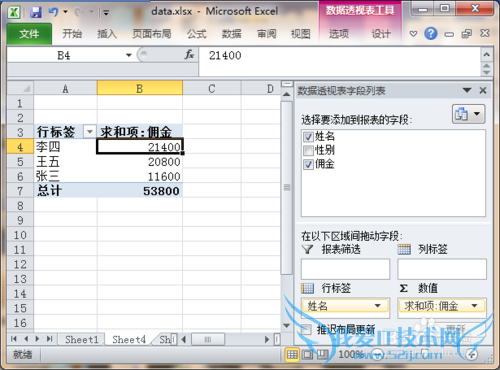Toggle the 姓名 field checkbox

tap(308, 136)
